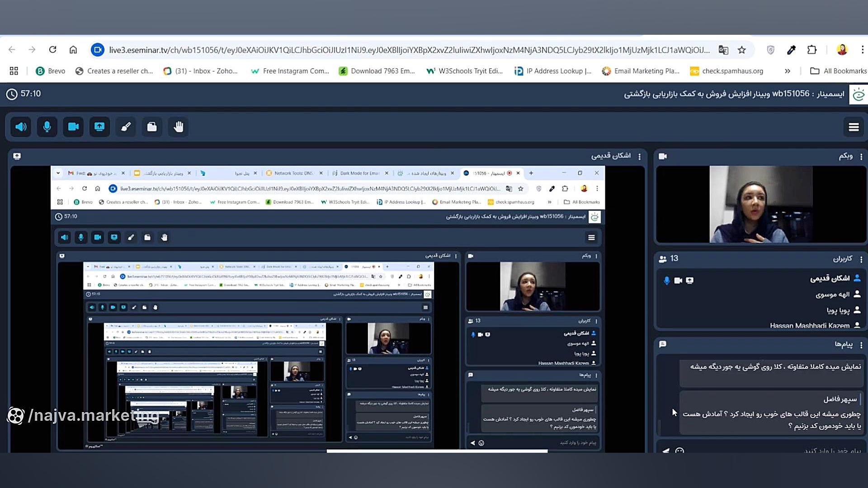Open the file sharing folder icon
Image resolution: width=868 pixels, height=488 pixels.
pos(152,127)
